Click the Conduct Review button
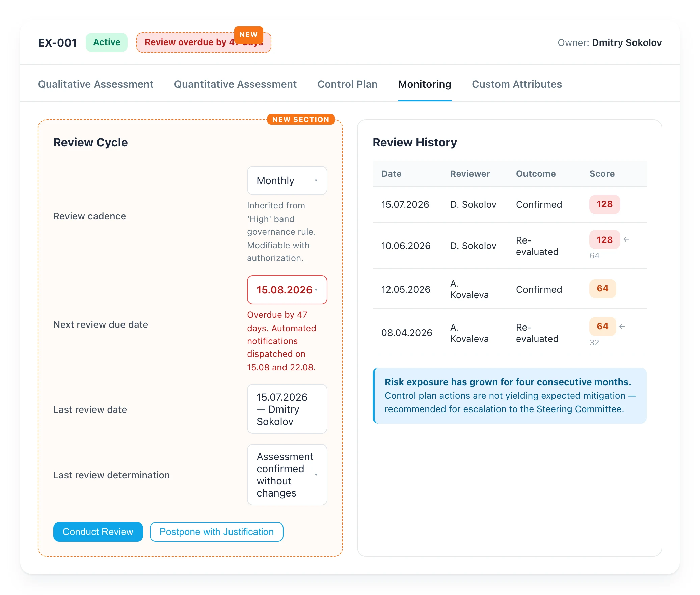This screenshot has height=595, width=700. tap(98, 532)
